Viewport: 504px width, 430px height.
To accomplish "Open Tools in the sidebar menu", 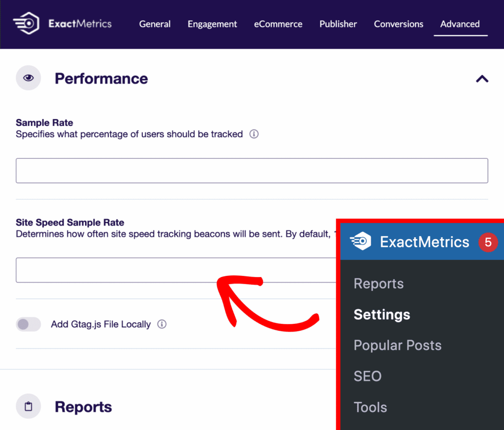I will point(370,407).
